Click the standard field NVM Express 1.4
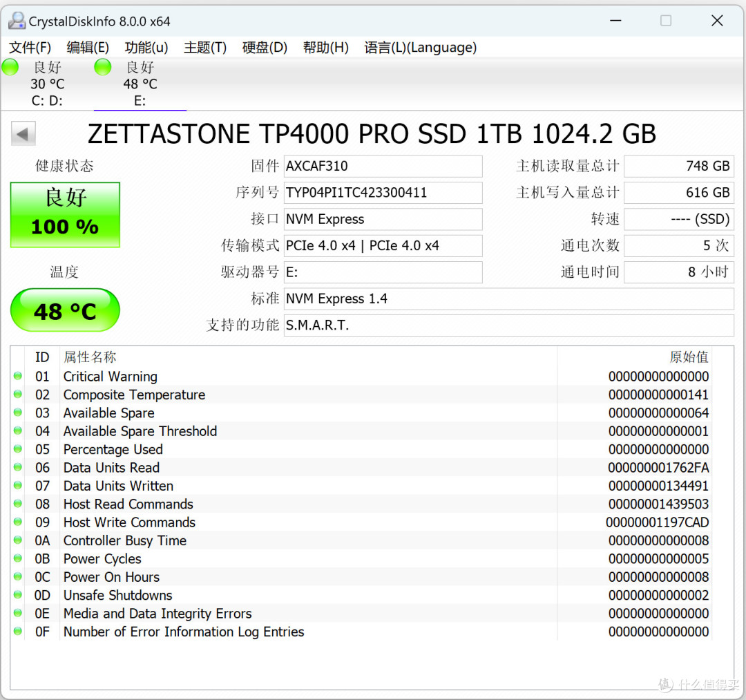 click(508, 299)
